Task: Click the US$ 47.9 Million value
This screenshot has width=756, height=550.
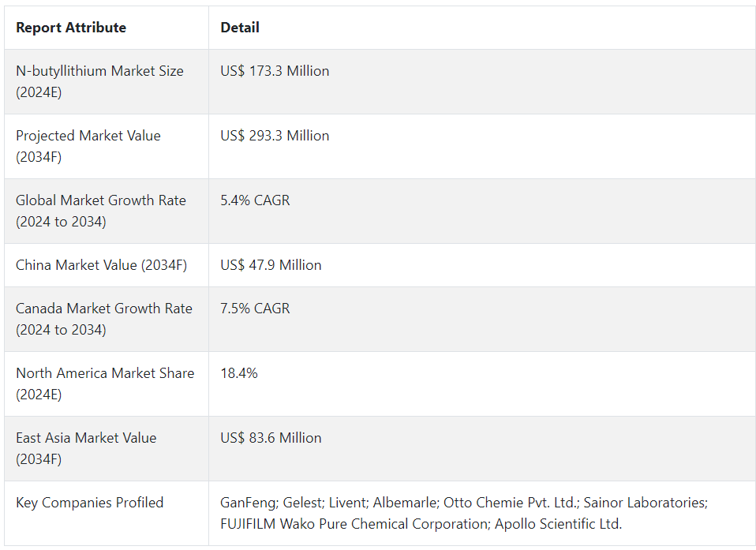Action: click(x=271, y=265)
